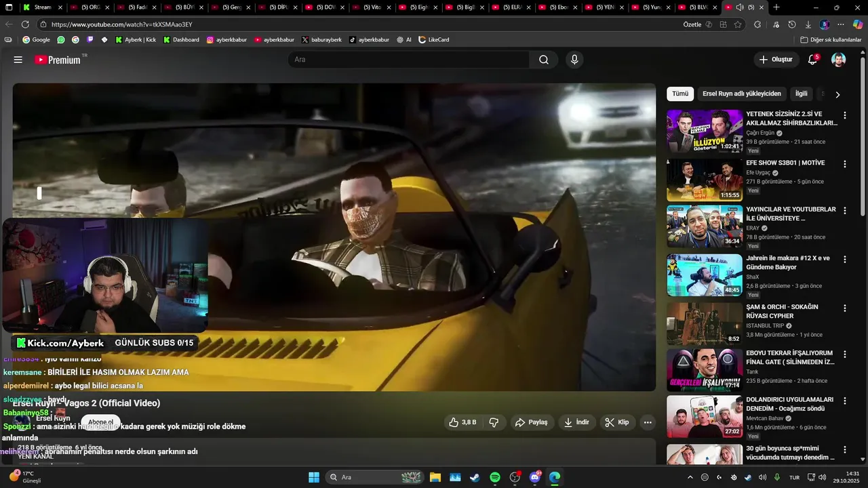This screenshot has height=488, width=868.
Task: Open the EFE SHOW S3B01 thumbnail
Action: click(x=705, y=180)
